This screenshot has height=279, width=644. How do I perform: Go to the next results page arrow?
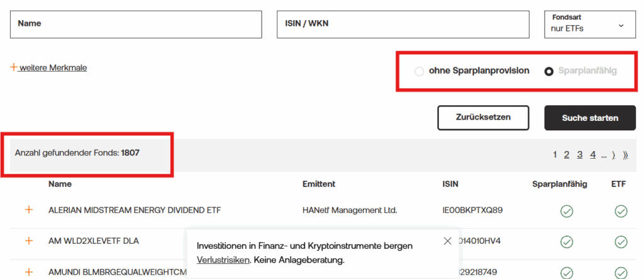[x=614, y=155]
